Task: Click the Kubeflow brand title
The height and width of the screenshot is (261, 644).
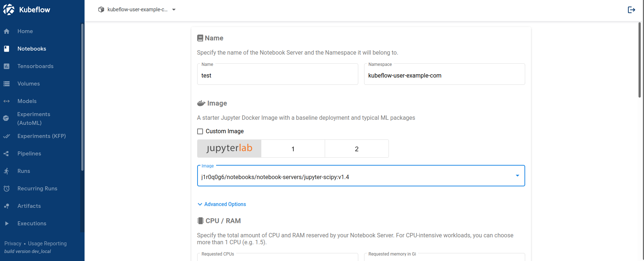Action: 35,10
